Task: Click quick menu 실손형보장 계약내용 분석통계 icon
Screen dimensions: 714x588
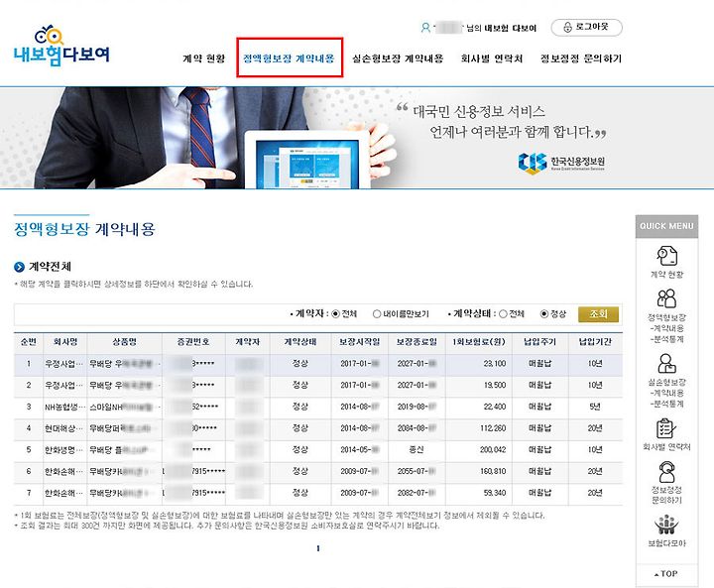Action: (666, 364)
